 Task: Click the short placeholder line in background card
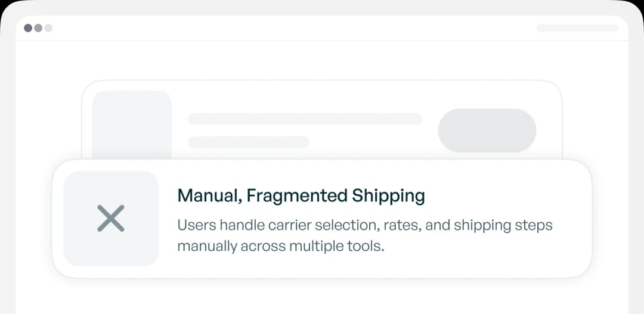pos(248,142)
